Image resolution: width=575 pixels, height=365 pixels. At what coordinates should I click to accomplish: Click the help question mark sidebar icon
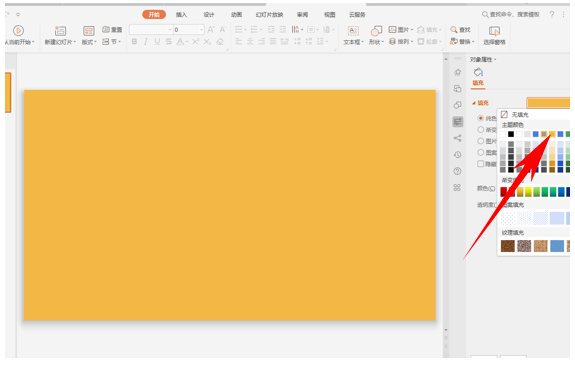tap(457, 171)
